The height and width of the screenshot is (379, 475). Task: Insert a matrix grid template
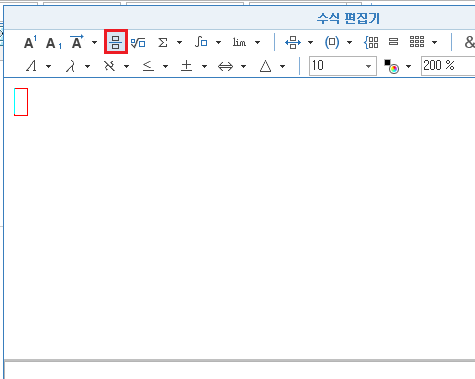point(417,42)
